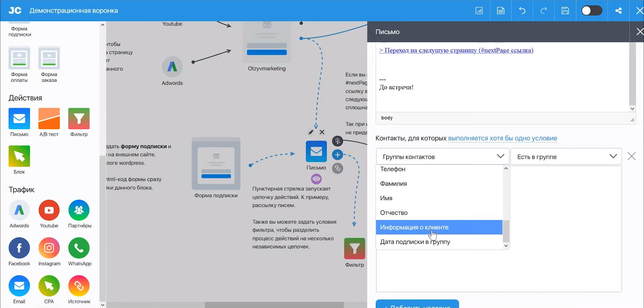Select the Фильтр node on the canvas
The width and height of the screenshot is (644, 308).
355,249
